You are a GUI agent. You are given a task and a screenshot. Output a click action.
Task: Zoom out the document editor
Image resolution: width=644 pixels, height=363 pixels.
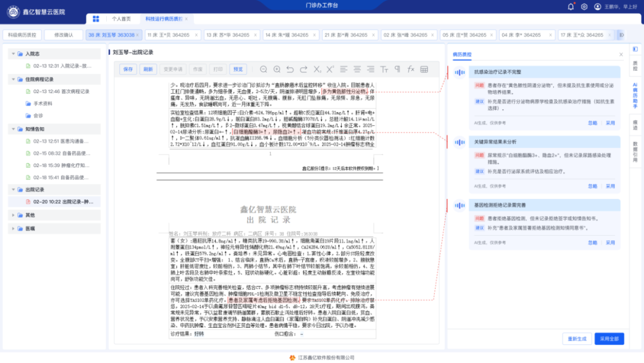click(x=264, y=69)
